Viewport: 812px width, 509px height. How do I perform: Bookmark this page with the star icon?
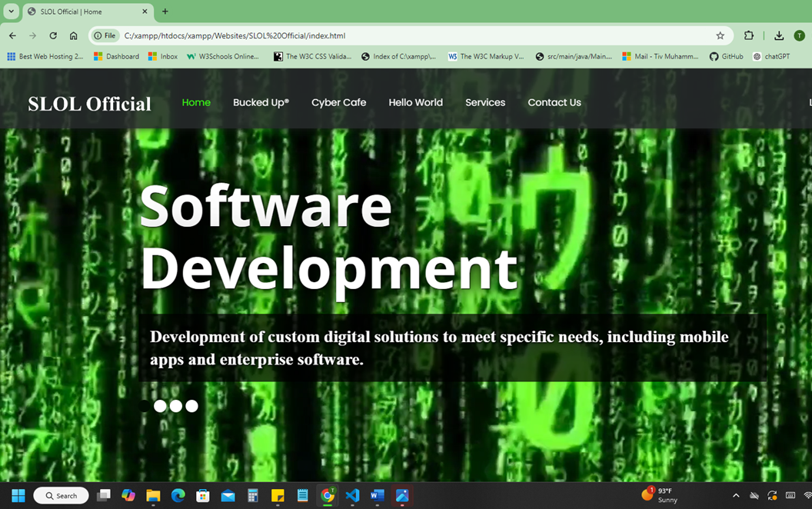(x=720, y=35)
